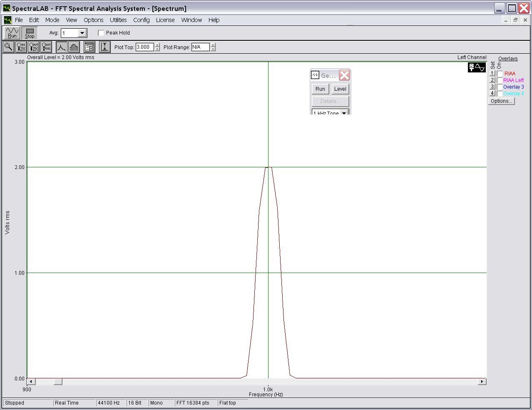
Task: Increase the Plot Top value with up arrow
Action: [x=157, y=45]
